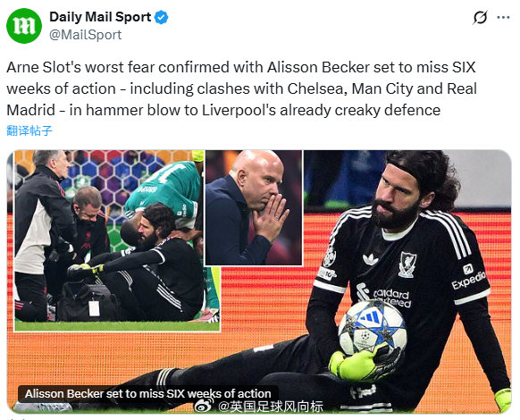Click the Daily Mail Sport display name

point(100,17)
